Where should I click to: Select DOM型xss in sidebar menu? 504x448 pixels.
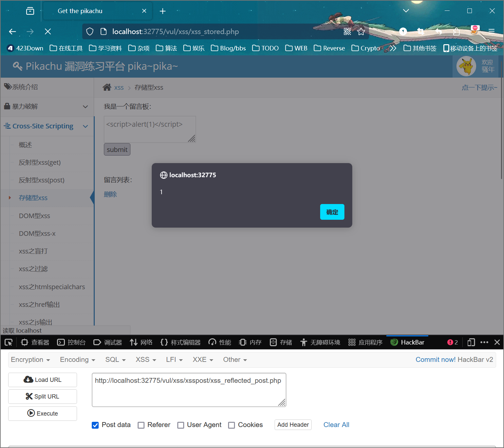[34, 216]
